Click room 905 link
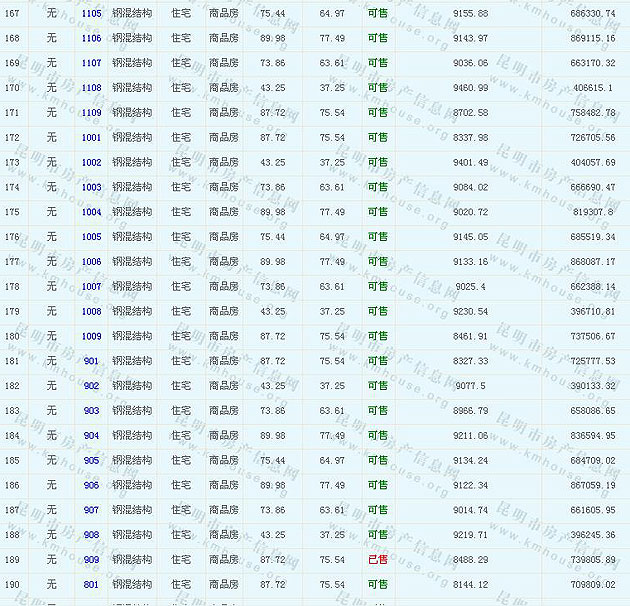This screenshot has height=606, width=630. click(x=91, y=460)
